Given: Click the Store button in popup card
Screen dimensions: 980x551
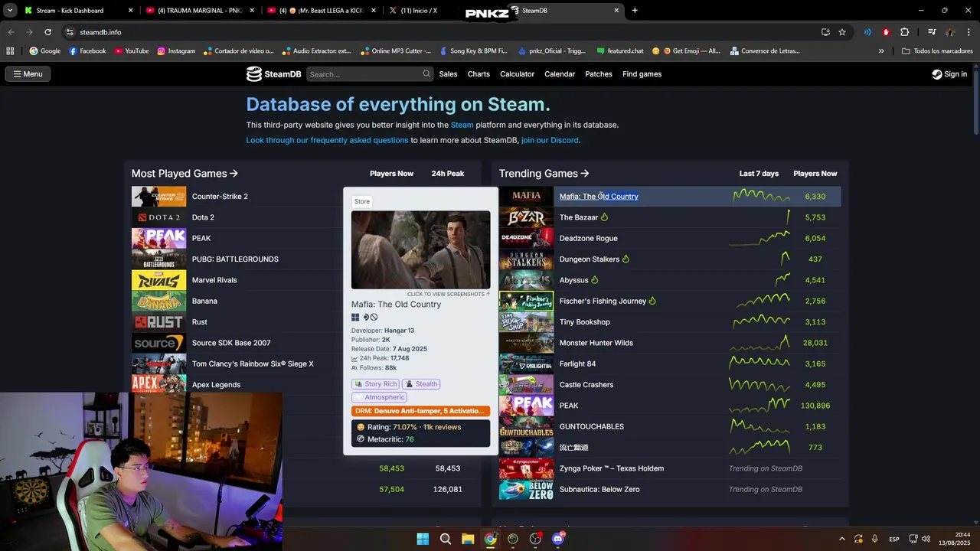Looking at the screenshot, I should (362, 201).
